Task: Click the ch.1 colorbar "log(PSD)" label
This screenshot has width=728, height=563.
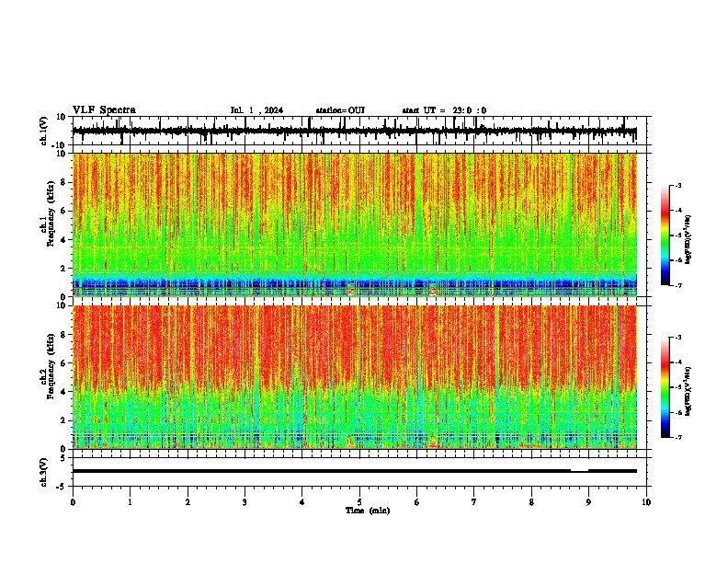Action: tap(688, 240)
